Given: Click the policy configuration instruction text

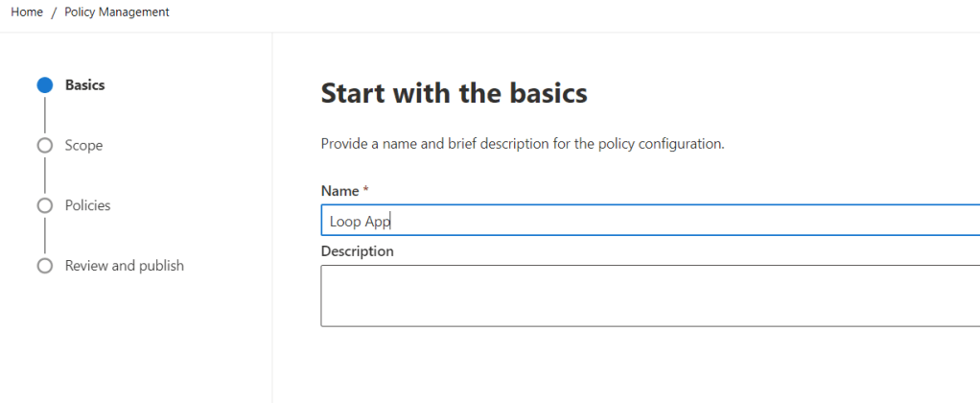Looking at the screenshot, I should coord(522,145).
